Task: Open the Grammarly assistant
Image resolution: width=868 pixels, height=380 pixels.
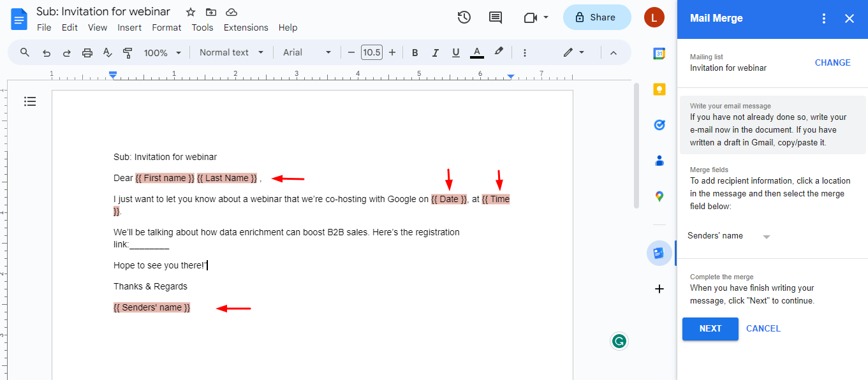Action: (x=619, y=341)
